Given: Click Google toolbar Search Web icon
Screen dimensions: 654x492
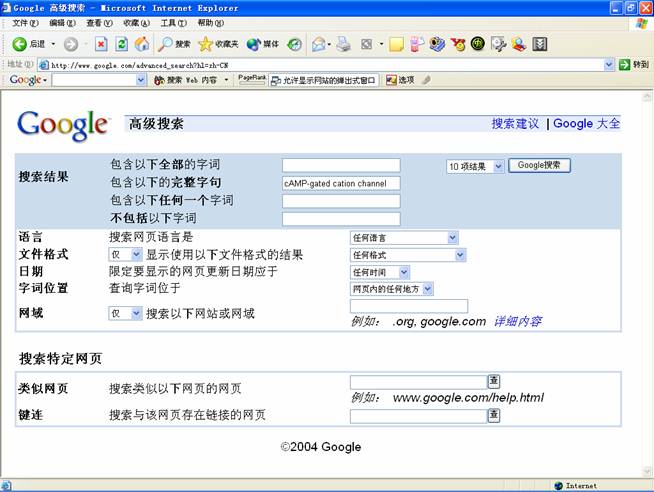Looking at the screenshot, I should (159, 80).
